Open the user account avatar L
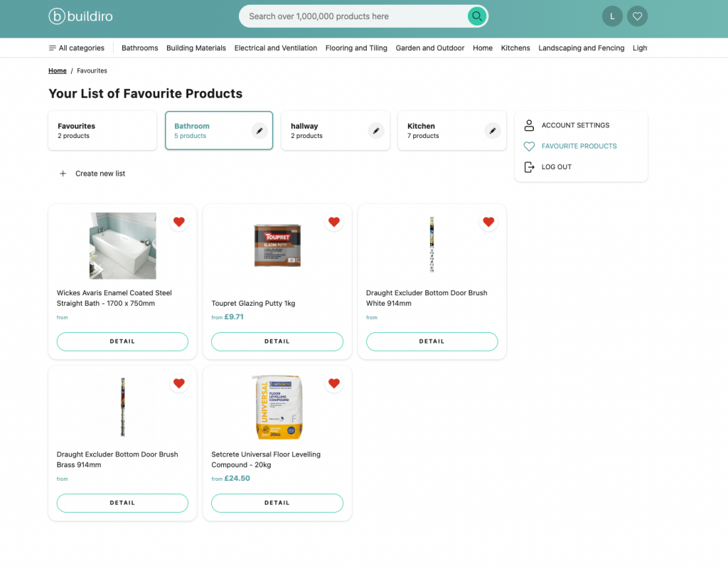This screenshot has width=728, height=574. 612,16
